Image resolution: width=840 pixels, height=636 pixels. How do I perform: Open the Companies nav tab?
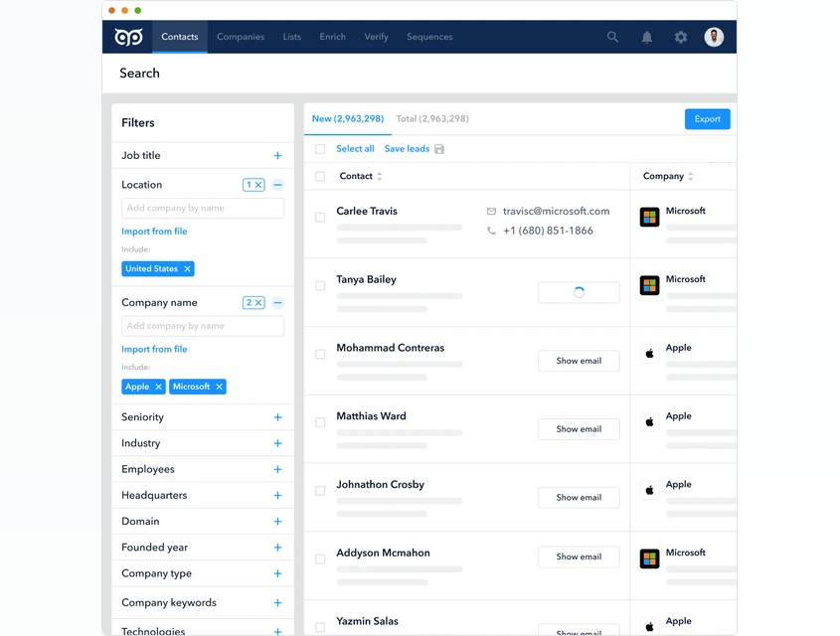[241, 37]
